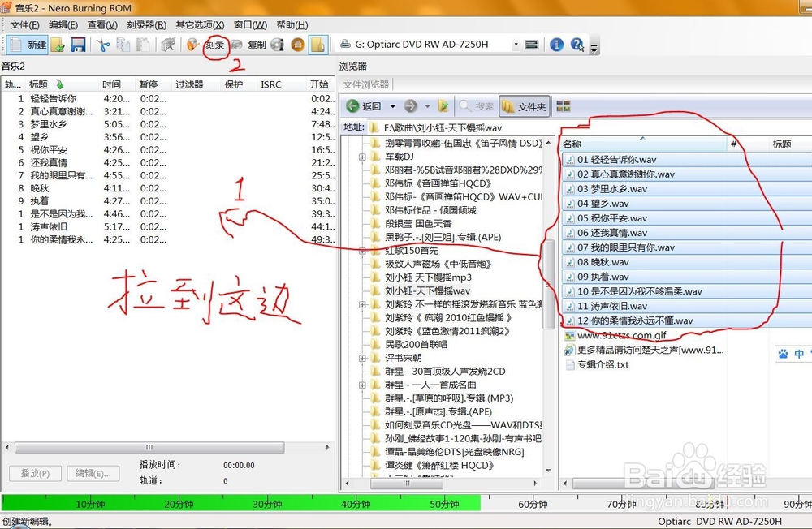Open the 刻录器(R) menu

[146, 25]
